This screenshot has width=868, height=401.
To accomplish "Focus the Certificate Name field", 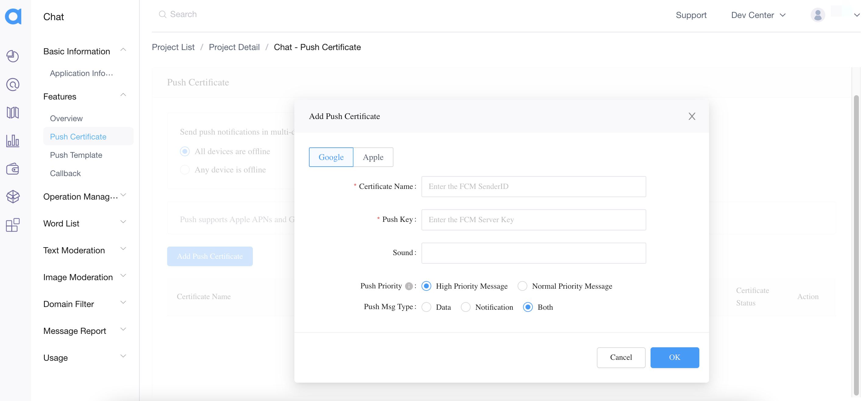I will 534,186.
